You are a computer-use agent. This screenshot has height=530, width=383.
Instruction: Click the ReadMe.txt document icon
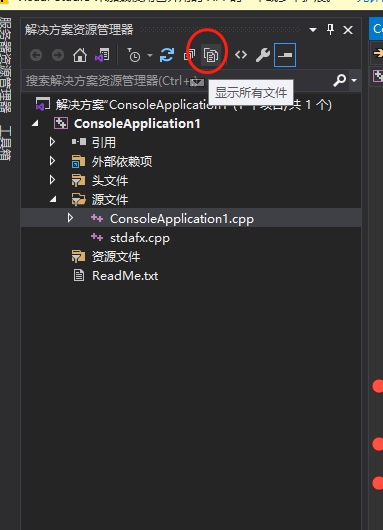coord(79,275)
